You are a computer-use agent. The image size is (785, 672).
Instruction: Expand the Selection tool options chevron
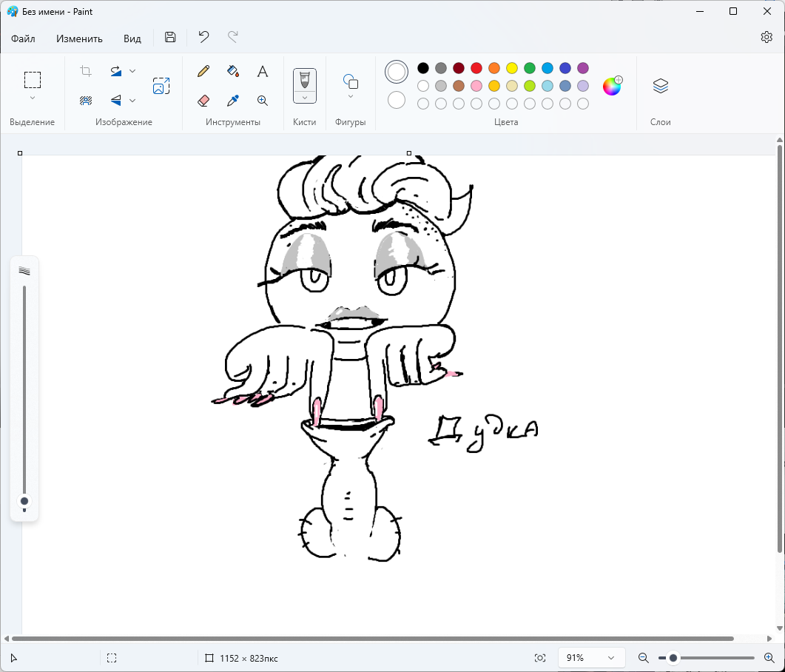pyautogui.click(x=33, y=98)
